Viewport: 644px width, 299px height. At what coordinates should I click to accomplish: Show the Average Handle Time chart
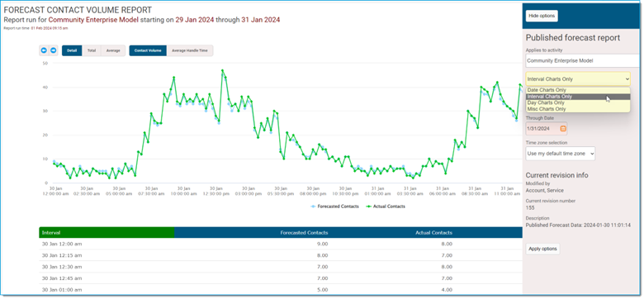[190, 50]
